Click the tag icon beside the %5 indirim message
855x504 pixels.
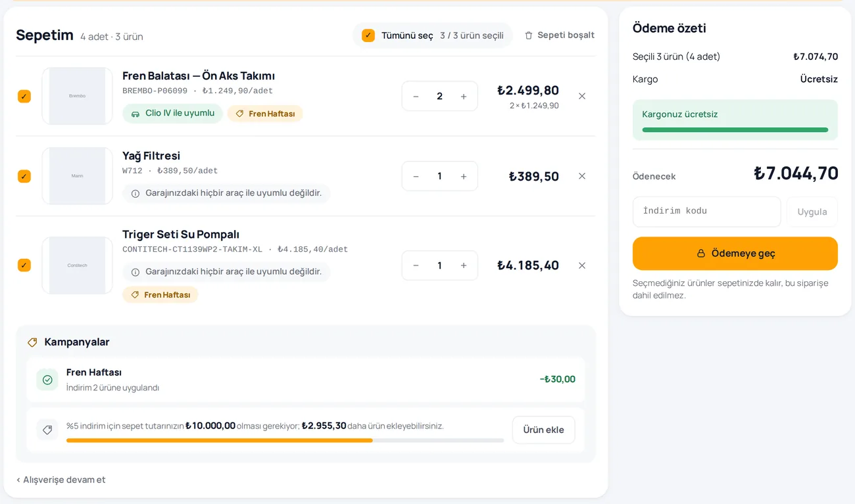coord(47,430)
